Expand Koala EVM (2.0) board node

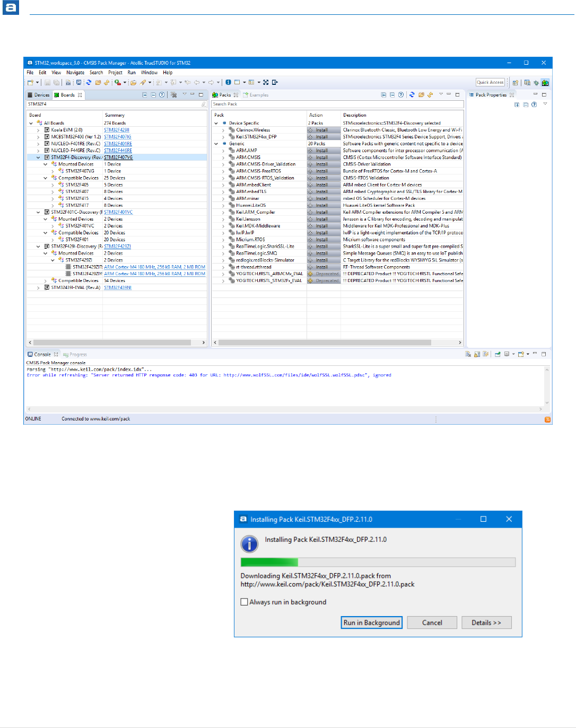pyautogui.click(x=38, y=130)
